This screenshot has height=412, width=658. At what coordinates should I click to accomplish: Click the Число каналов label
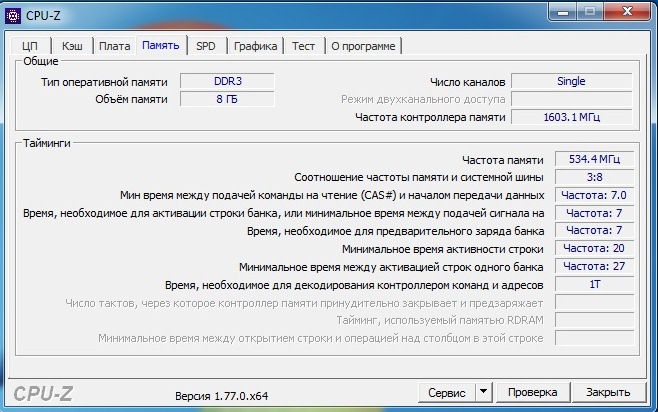point(467,82)
